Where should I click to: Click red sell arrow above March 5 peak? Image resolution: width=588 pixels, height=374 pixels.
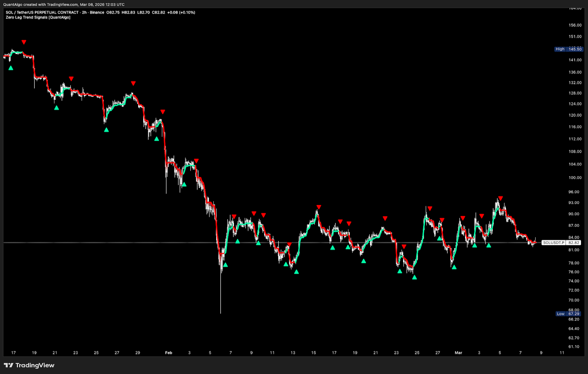pyautogui.click(x=500, y=198)
